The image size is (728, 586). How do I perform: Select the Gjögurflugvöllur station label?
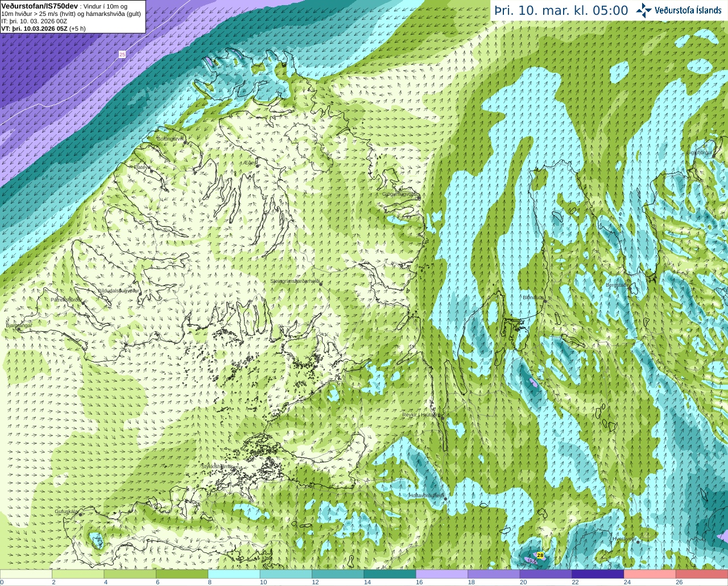point(400,194)
